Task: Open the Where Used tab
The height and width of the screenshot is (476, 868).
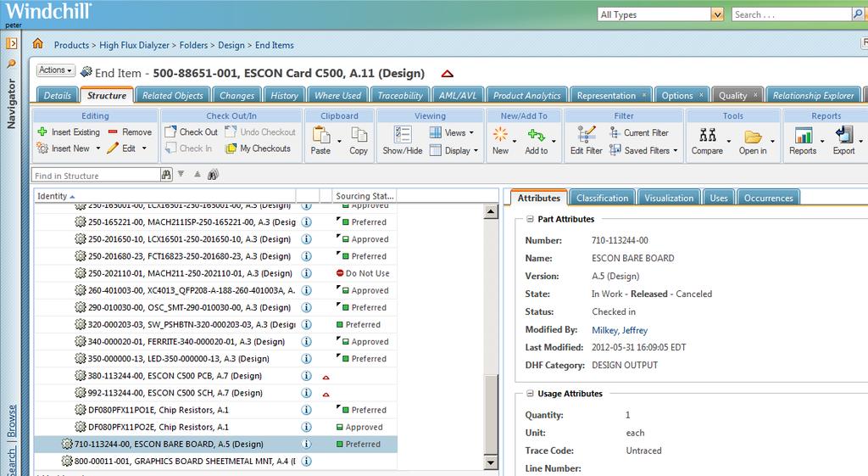Action: point(337,95)
